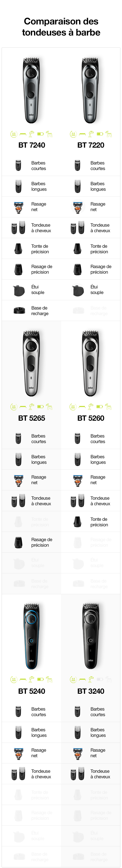This screenshot has height=868, width=122.
Task: Click the BT 7240 trimmer product image
Action: pyautogui.click(x=31, y=90)
